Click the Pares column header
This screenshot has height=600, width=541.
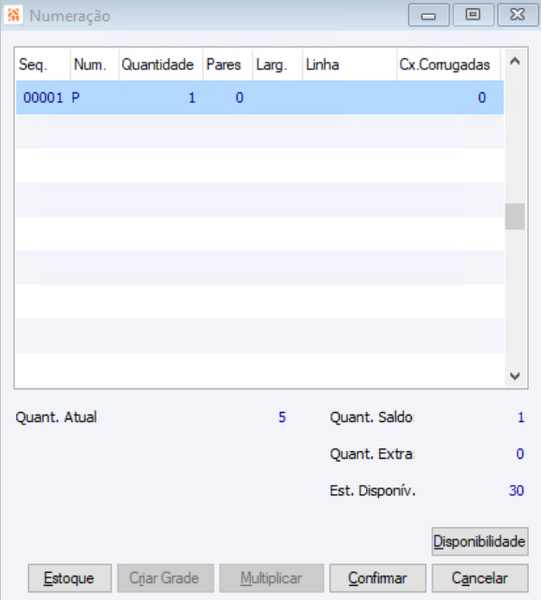228,64
